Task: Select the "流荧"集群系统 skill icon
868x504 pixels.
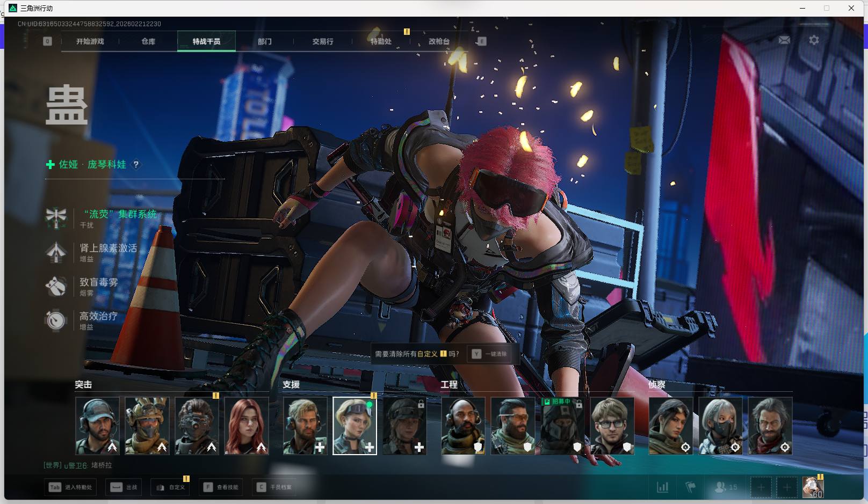Action: coord(56,217)
